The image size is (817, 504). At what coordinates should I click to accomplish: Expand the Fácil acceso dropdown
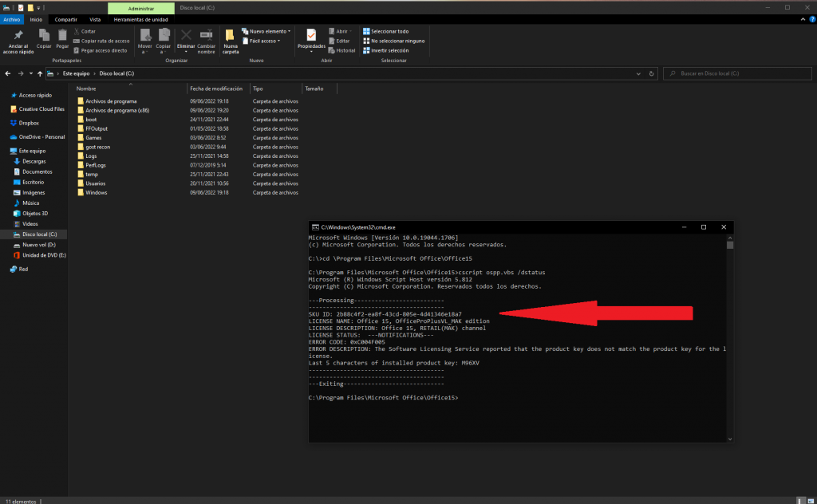click(x=264, y=41)
